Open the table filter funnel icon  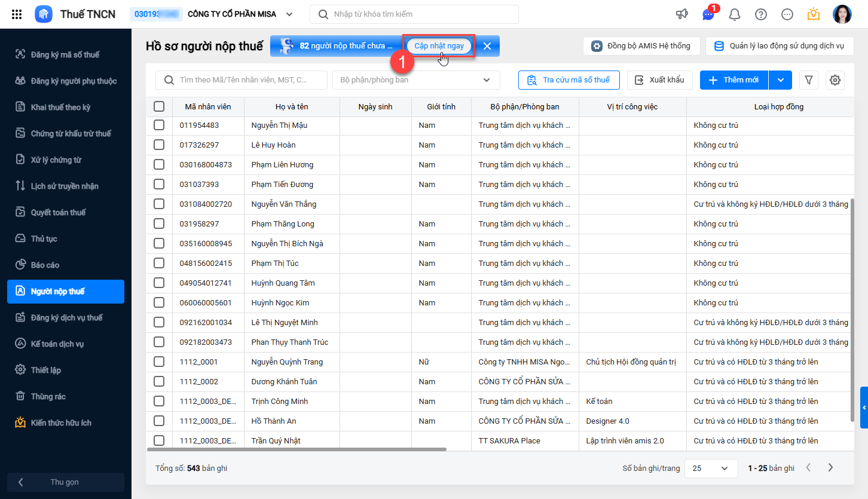(809, 80)
